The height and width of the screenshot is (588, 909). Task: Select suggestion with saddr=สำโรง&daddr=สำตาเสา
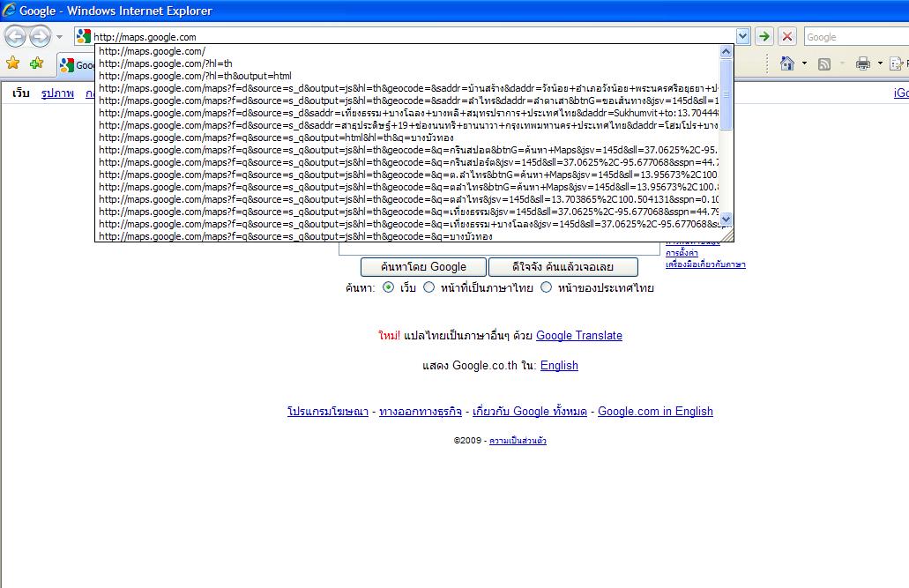coord(406,100)
